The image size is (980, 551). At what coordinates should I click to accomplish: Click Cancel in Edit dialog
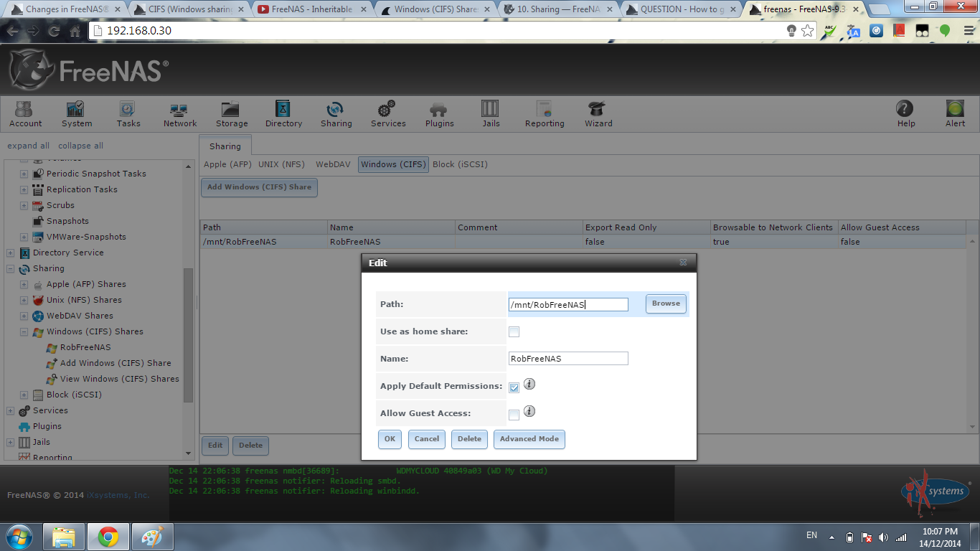426,439
